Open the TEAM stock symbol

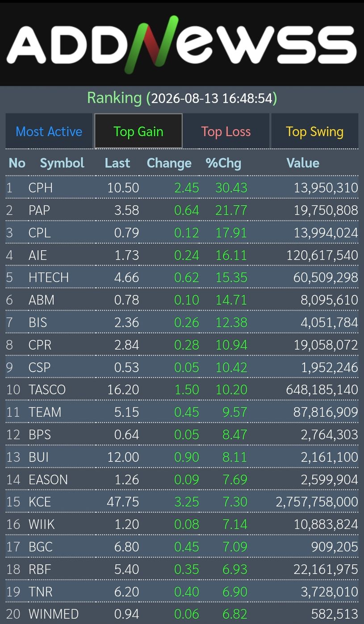click(x=45, y=412)
